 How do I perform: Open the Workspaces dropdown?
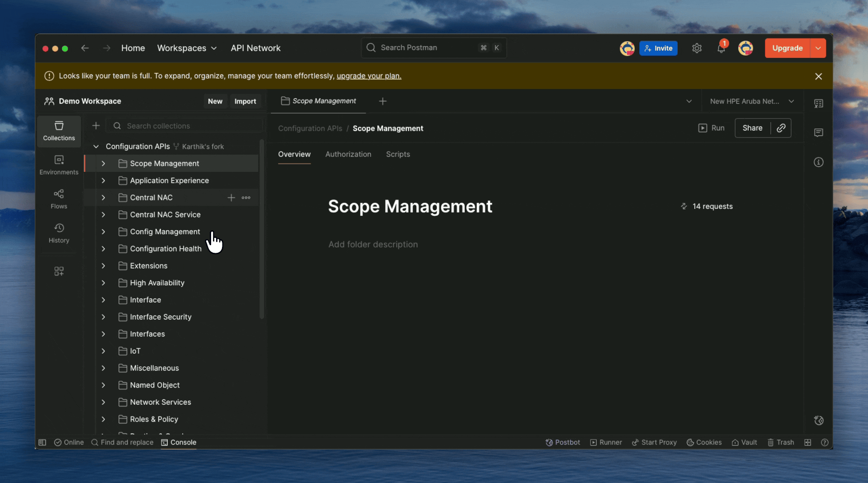click(x=187, y=48)
